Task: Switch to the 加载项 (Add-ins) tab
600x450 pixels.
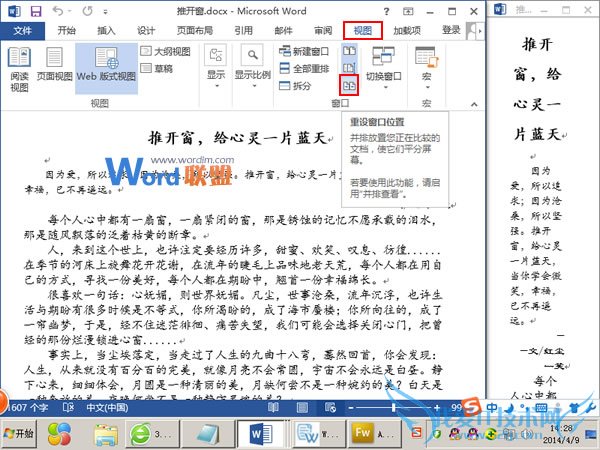Action: pos(407,30)
